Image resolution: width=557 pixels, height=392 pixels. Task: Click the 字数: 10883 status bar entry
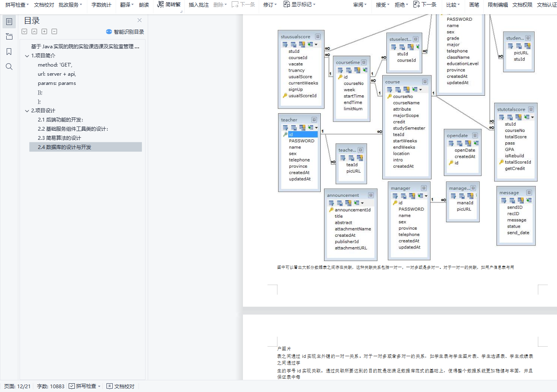click(51, 386)
